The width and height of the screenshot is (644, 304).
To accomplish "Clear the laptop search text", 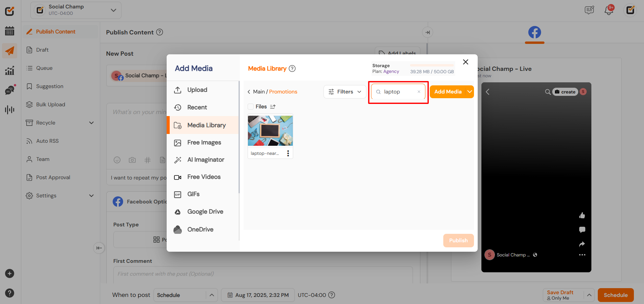I will [419, 92].
